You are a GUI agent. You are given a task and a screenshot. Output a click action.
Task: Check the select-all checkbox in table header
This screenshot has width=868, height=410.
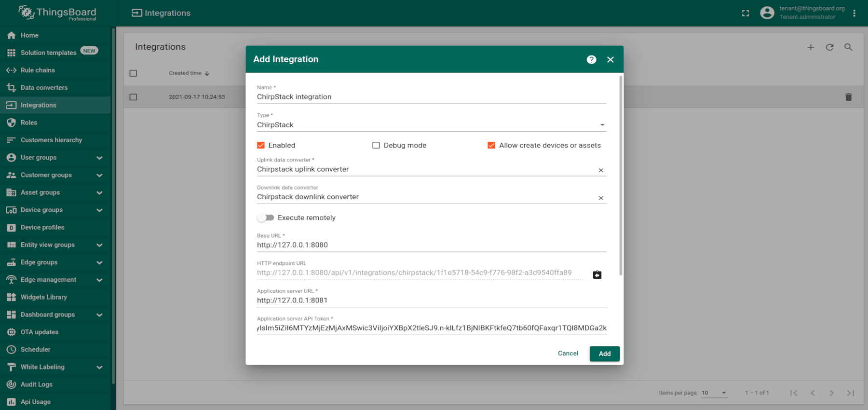[134, 73]
